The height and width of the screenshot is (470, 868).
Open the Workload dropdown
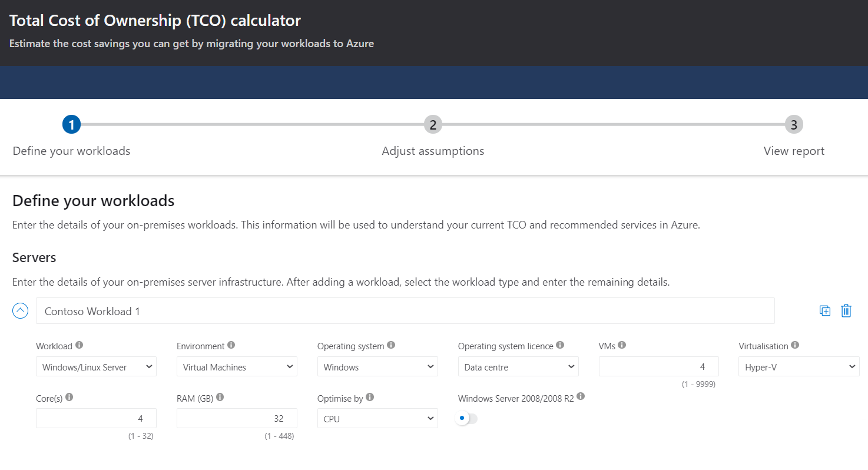pos(96,366)
